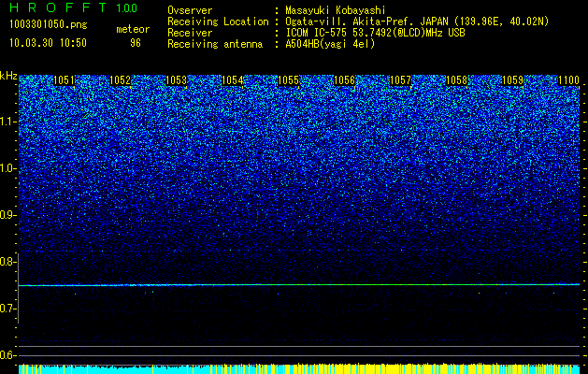Image resolution: width=588 pixels, height=374 pixels.
Task: Click the 1055 time marker
Action: click(288, 80)
